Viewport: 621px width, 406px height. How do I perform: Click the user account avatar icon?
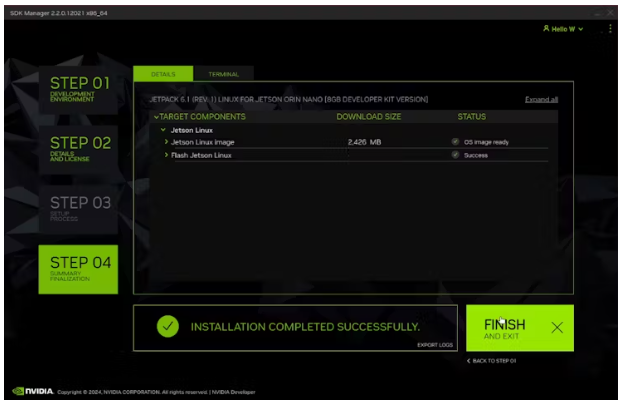tap(546, 29)
